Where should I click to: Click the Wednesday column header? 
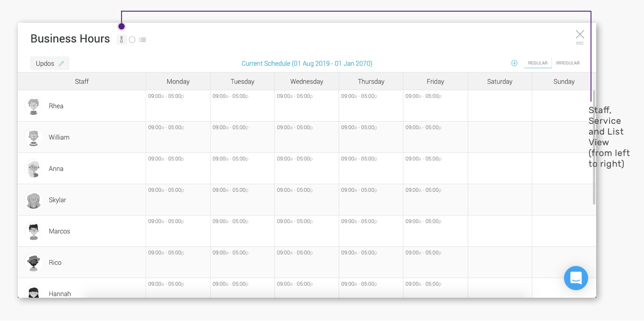[307, 81]
